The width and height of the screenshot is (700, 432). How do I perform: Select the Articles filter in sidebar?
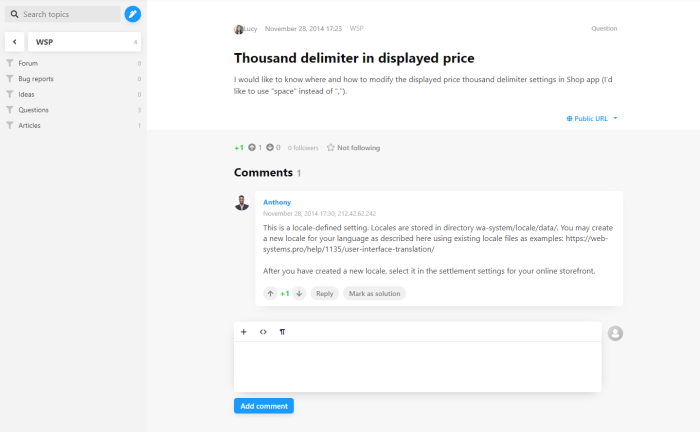click(x=29, y=125)
